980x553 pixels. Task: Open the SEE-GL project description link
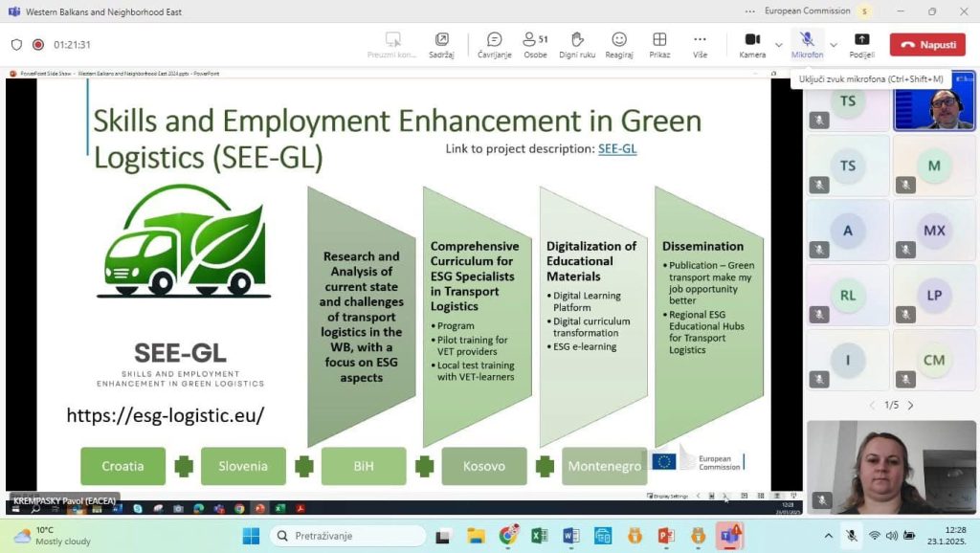click(616, 148)
